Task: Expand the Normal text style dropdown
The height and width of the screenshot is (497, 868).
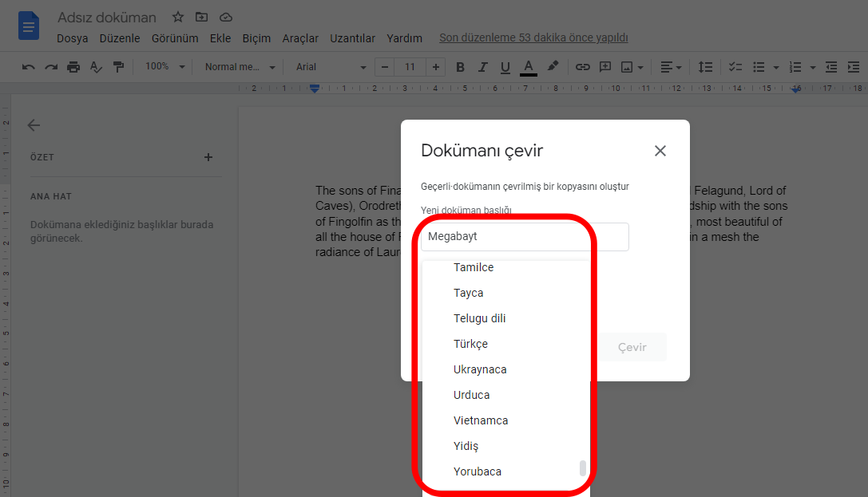Action: [x=240, y=67]
